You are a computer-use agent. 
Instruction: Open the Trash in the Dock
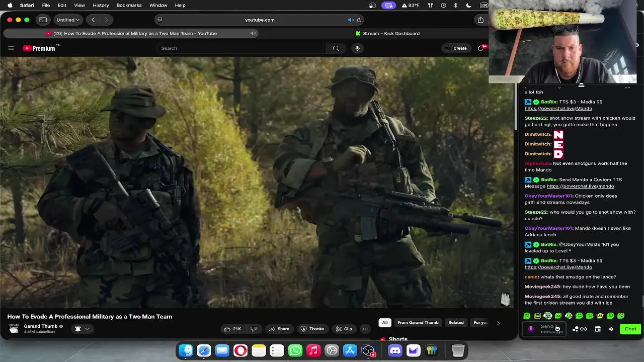[x=458, y=350]
